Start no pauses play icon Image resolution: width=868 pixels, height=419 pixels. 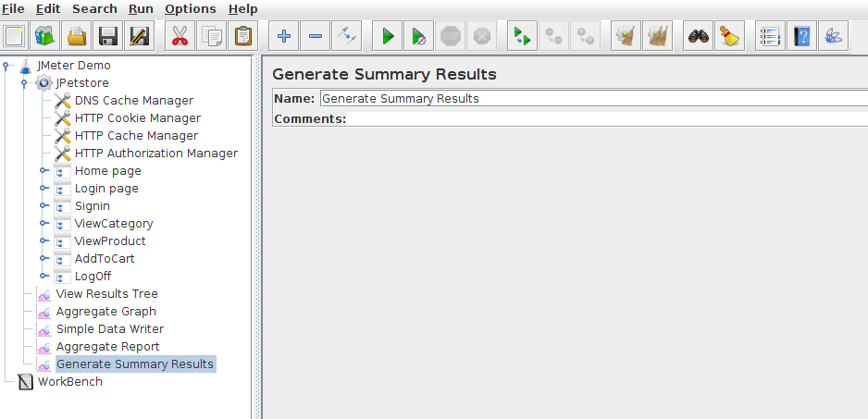click(419, 36)
